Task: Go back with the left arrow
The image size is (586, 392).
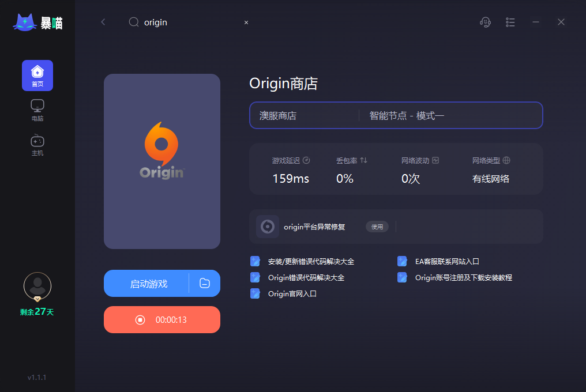Action: coord(103,22)
